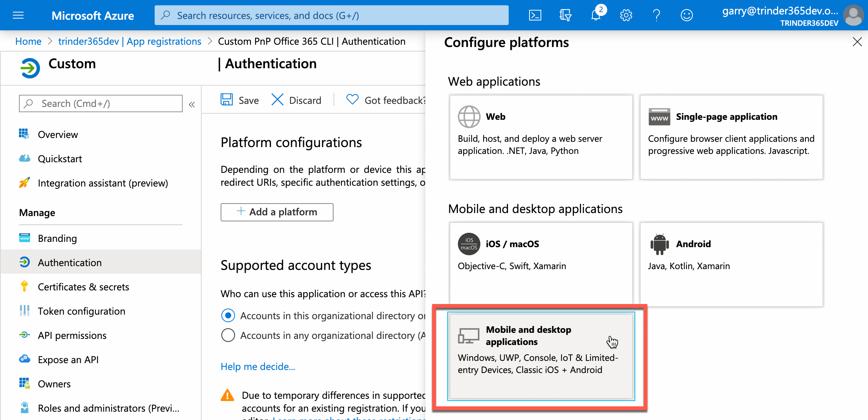The width and height of the screenshot is (868, 420).
Task: Click the Certificates & secrets key icon
Action: 24,286
